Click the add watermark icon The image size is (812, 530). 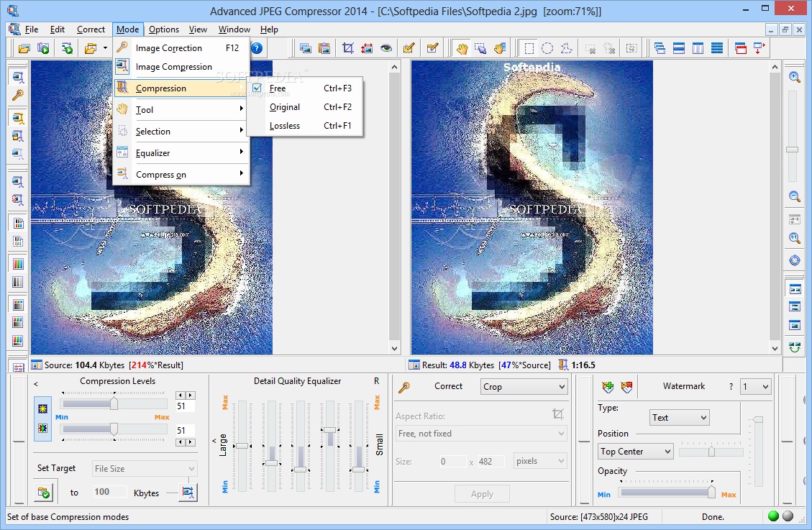pos(608,387)
